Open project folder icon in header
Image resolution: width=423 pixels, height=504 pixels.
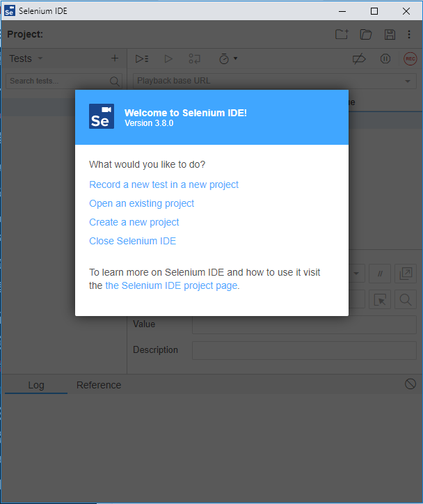tap(365, 34)
